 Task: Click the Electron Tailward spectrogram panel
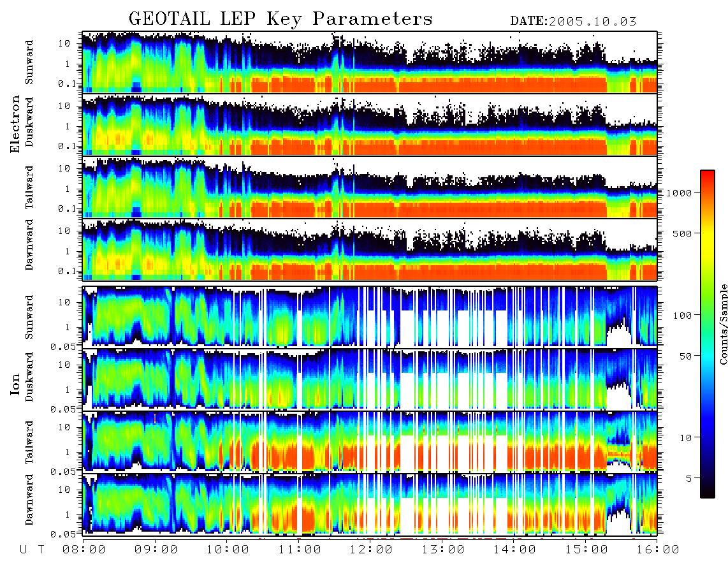[x=370, y=187]
